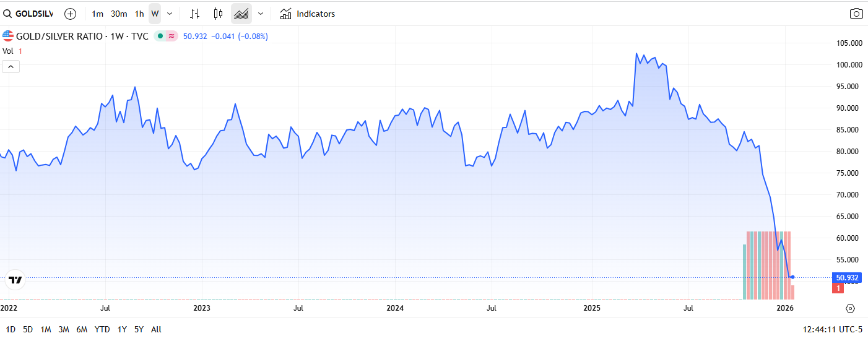The height and width of the screenshot is (341, 868).
Task: Switch to the 30m interval
Action: click(x=119, y=14)
